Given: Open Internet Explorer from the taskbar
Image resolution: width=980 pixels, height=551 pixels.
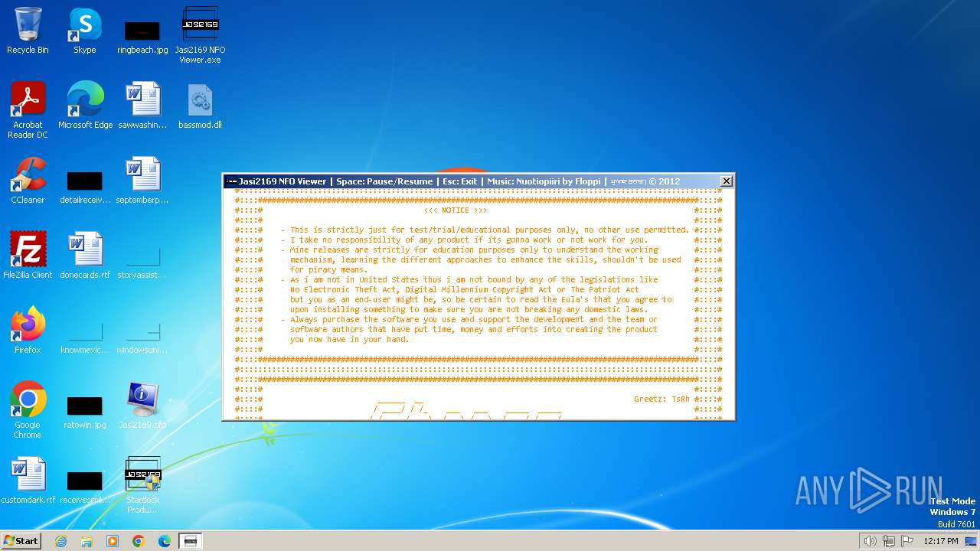Looking at the screenshot, I should coord(60,541).
